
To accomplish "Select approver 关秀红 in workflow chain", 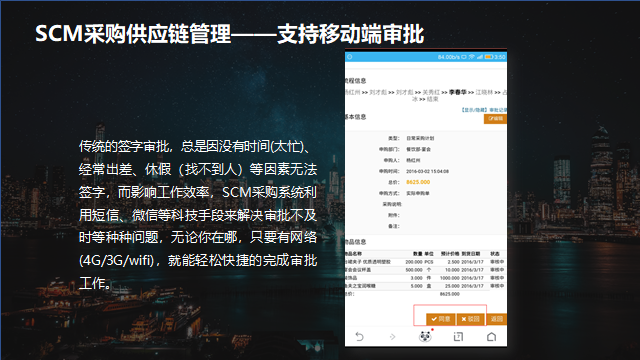I will click(x=431, y=92).
